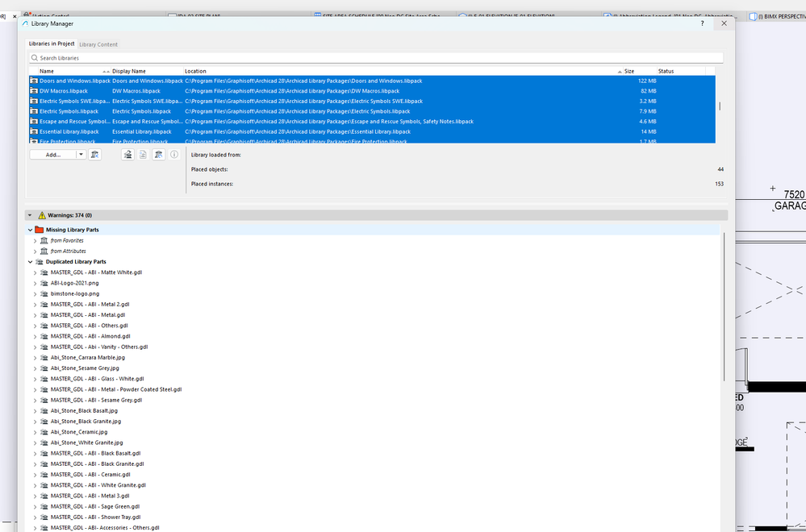Select Abi_Stone_White Granite.jpg
Image resolution: width=806 pixels, height=532 pixels.
click(87, 443)
